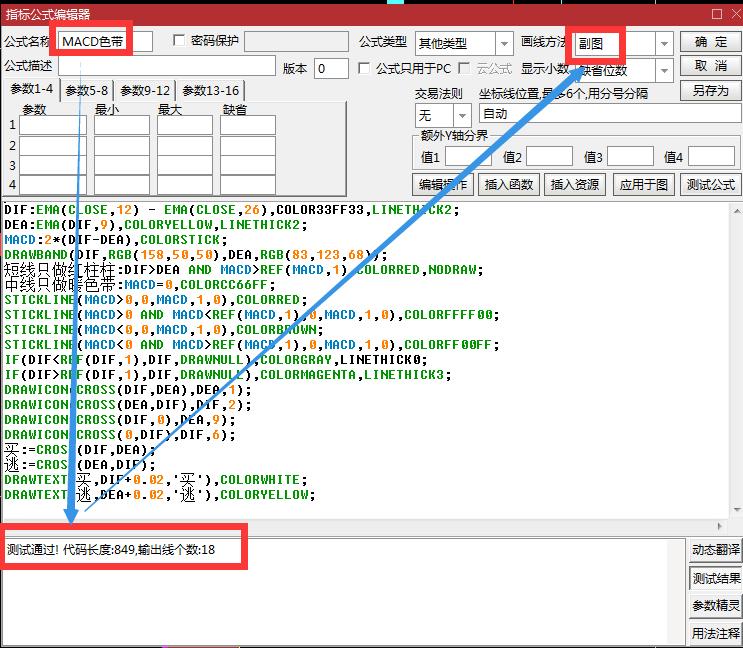This screenshot has width=743, height=648.
Task: Click 另存为 to save as
Action: click(711, 91)
